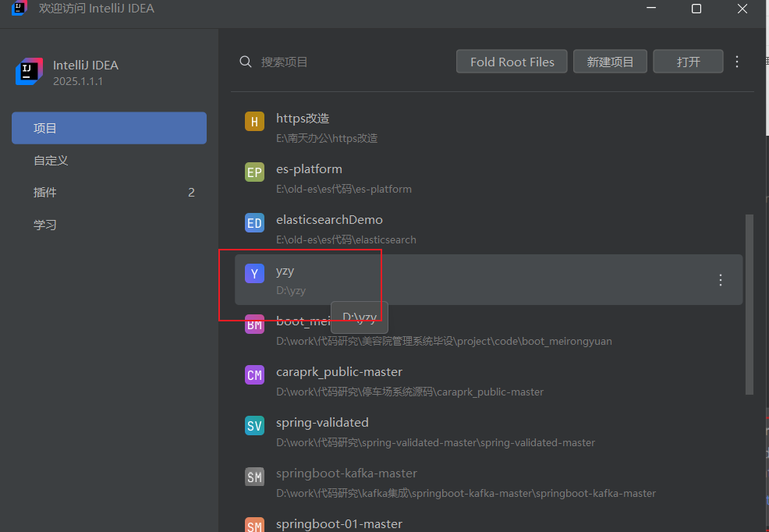Select the 项目 tab in sidebar

[109, 128]
